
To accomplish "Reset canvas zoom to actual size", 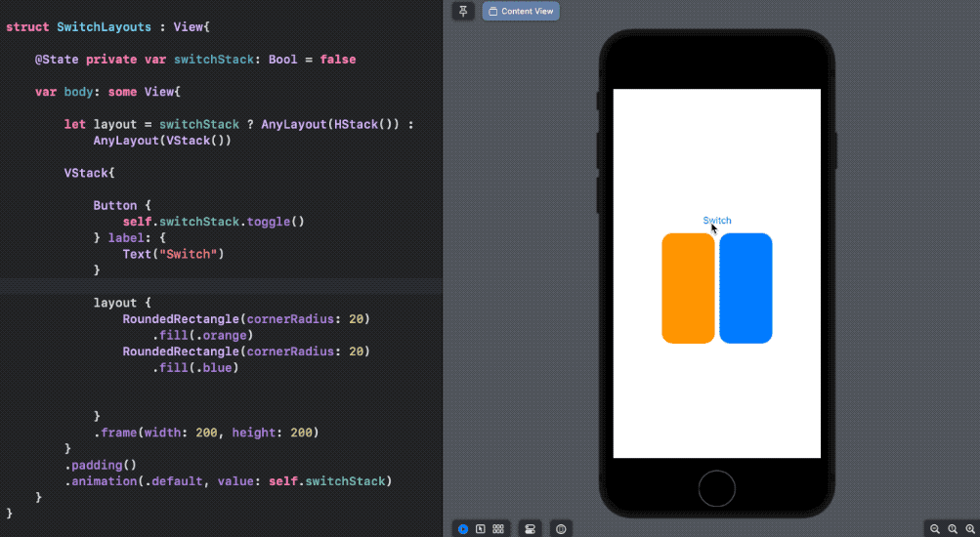I will click(952, 529).
